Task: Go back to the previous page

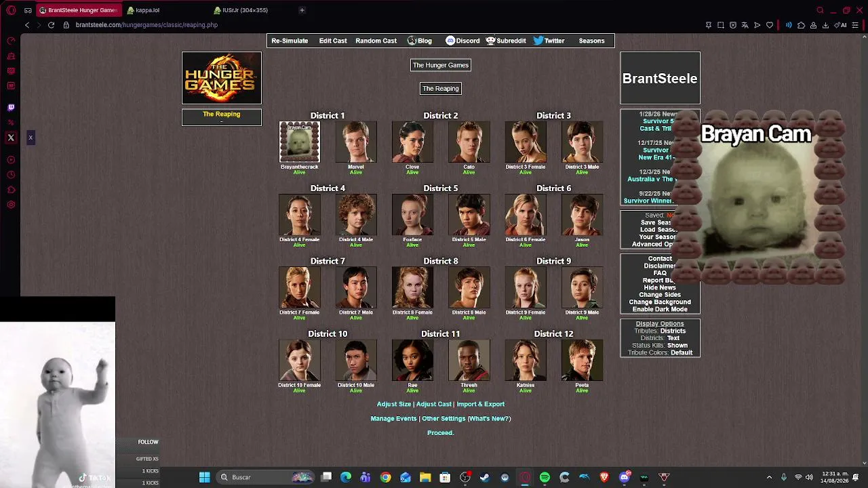Action: click(x=27, y=25)
